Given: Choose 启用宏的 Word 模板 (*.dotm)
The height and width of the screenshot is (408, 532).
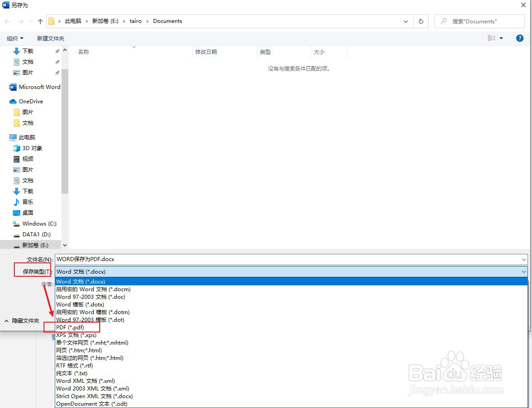Looking at the screenshot, I should [x=291, y=312].
